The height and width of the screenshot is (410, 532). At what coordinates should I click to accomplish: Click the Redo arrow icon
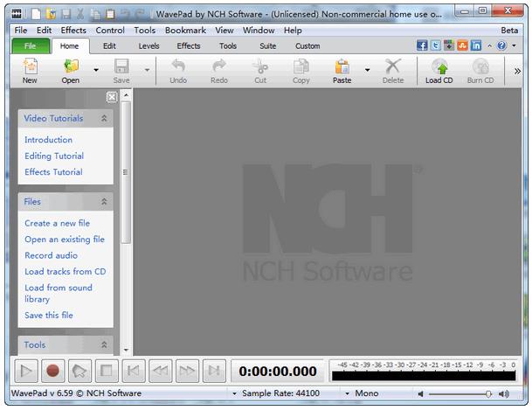coord(219,66)
